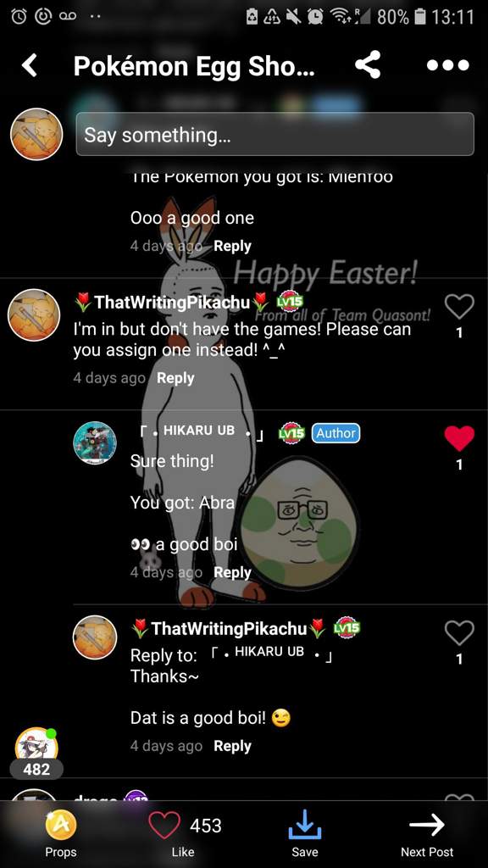Click the 'Say something...' comment field

275,134
